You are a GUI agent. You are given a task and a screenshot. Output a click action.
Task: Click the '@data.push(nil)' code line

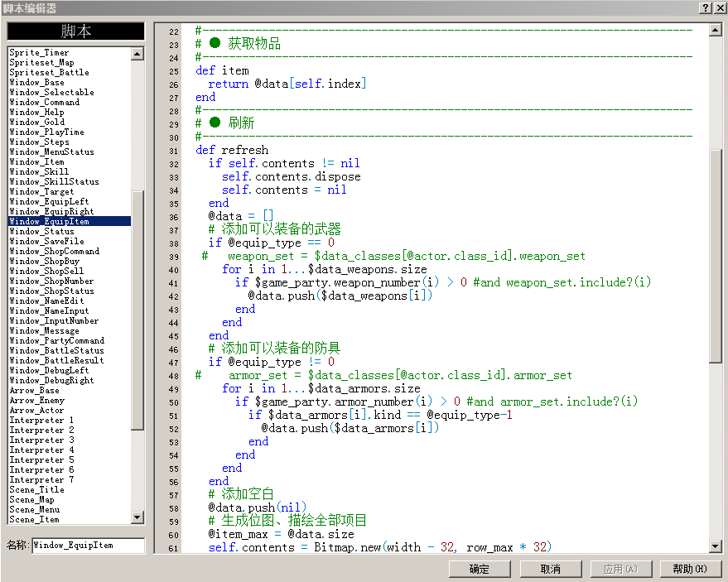pos(258,507)
